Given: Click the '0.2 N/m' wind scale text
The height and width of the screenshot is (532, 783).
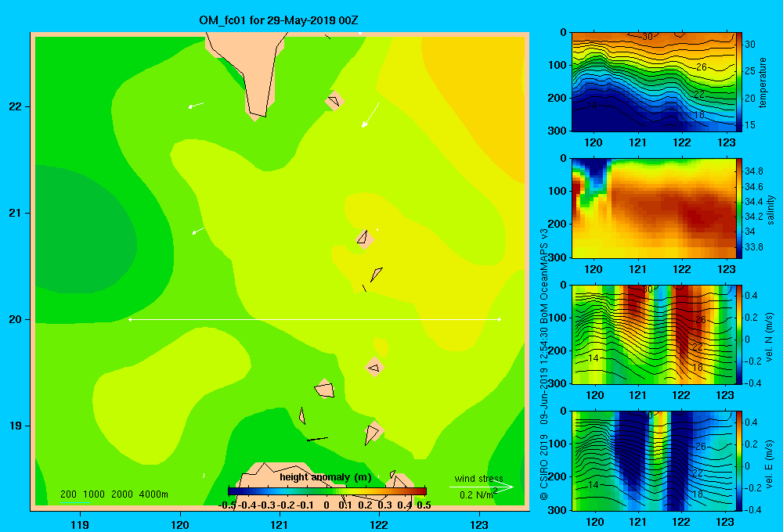Looking at the screenshot, I should 478,494.
